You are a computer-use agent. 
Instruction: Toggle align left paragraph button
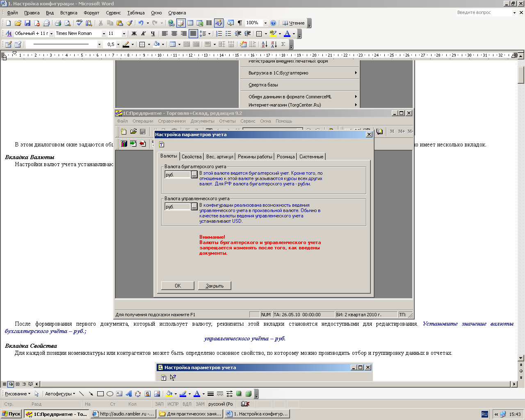click(x=165, y=34)
